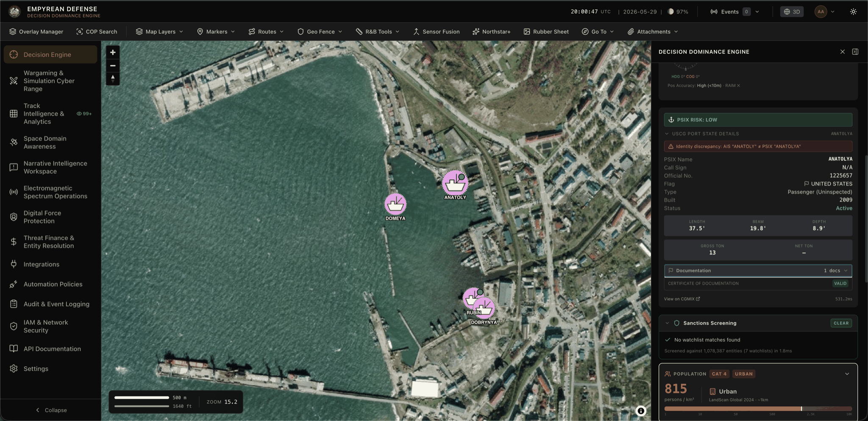Select the DOBRYNYA vessel marker
The height and width of the screenshot is (421, 868).
(x=484, y=308)
